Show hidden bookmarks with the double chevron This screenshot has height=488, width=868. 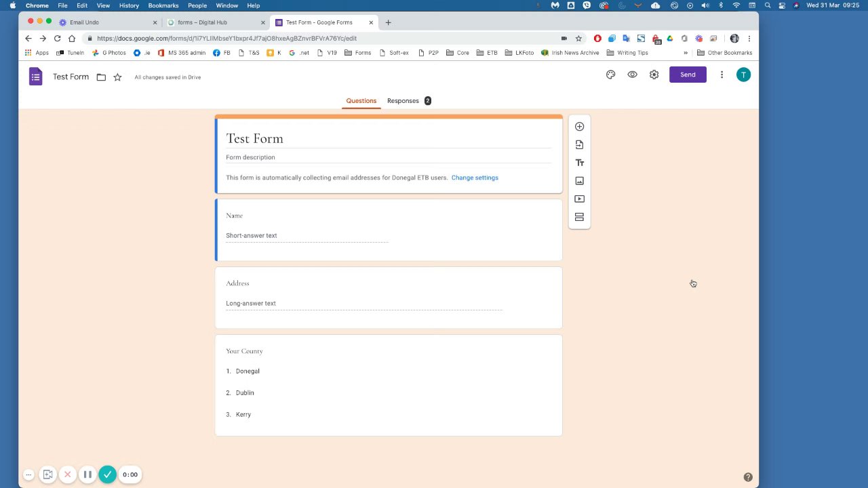686,53
